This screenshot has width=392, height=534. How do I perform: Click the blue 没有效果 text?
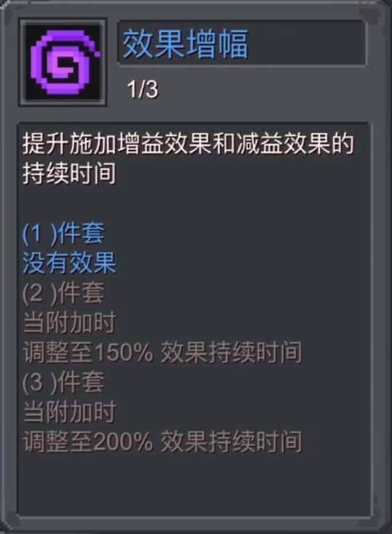(x=70, y=263)
